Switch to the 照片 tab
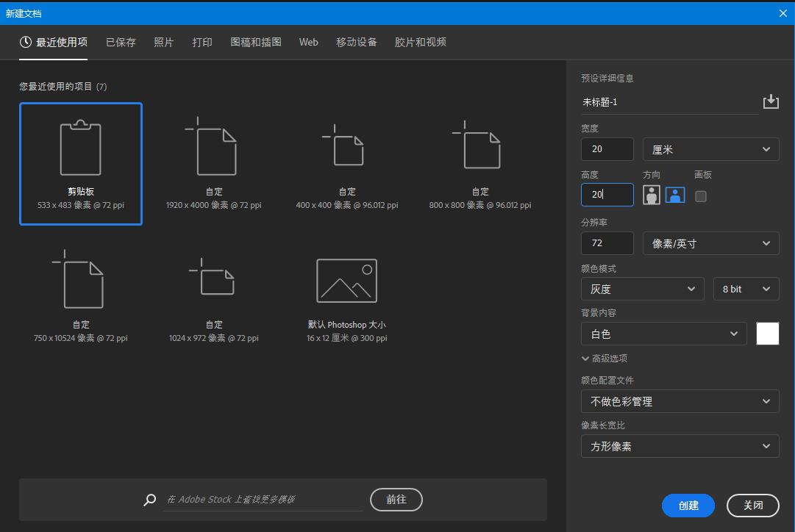795x532 pixels. coord(163,42)
